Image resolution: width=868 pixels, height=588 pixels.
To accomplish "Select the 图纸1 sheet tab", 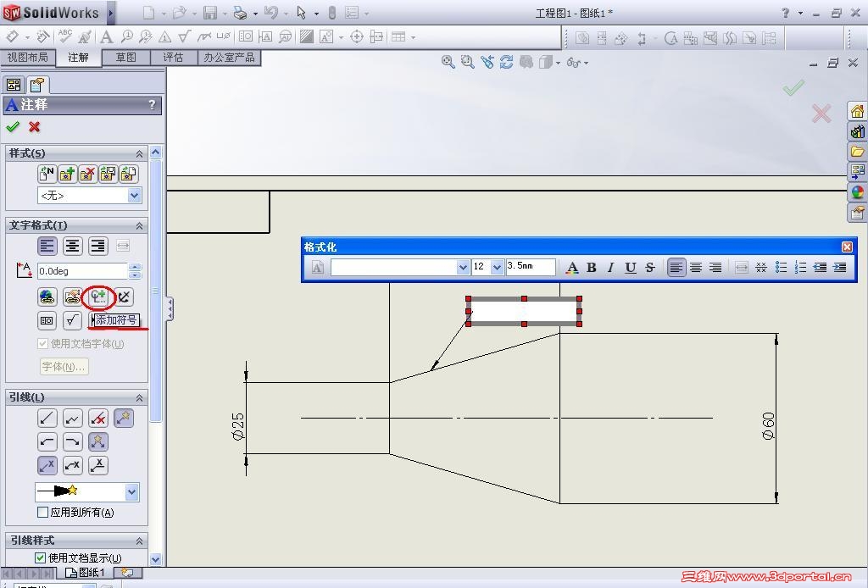I will (x=86, y=573).
